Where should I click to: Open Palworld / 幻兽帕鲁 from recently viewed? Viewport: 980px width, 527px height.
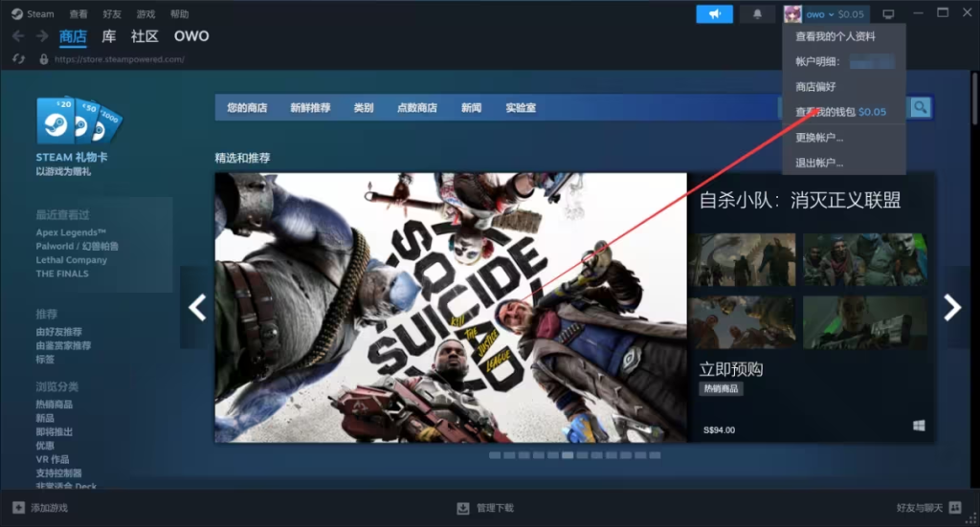point(77,246)
